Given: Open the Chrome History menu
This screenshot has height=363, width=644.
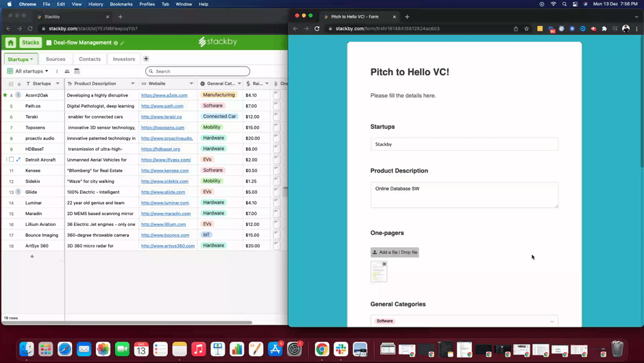Looking at the screenshot, I should pyautogui.click(x=96, y=4).
